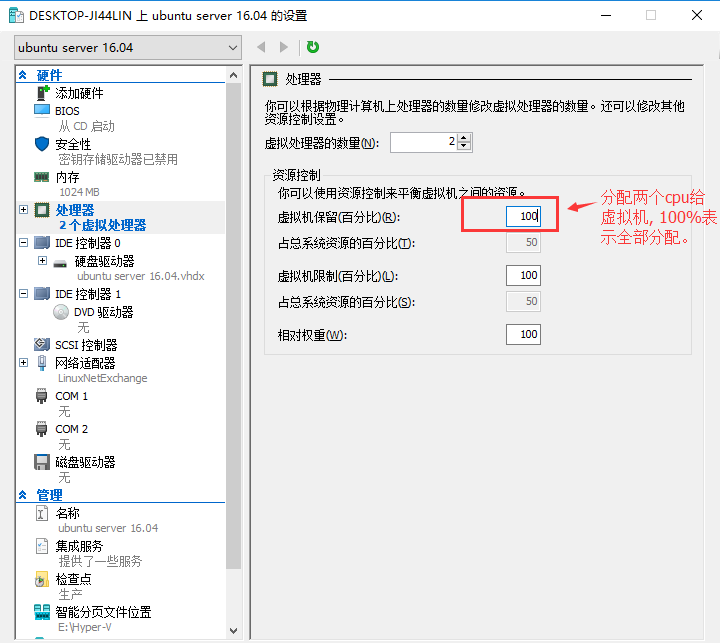
Task: Collapse the 管理 section header
Action: point(23,495)
